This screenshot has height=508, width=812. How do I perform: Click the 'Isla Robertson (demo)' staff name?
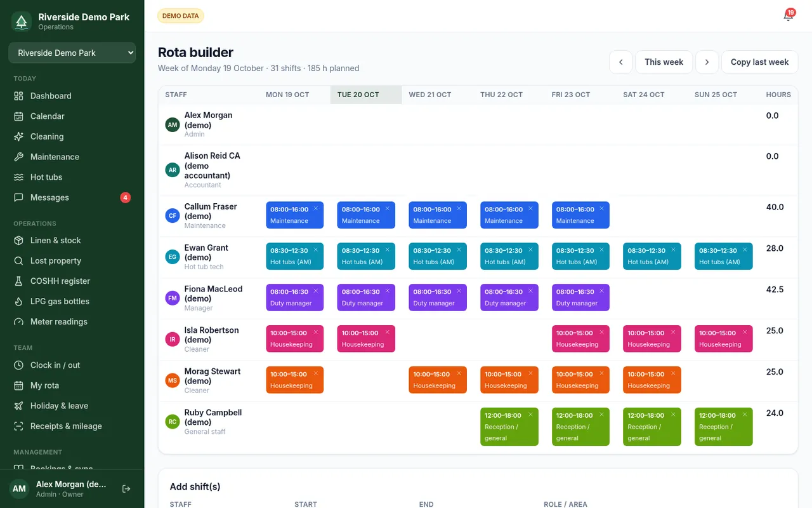tap(211, 335)
